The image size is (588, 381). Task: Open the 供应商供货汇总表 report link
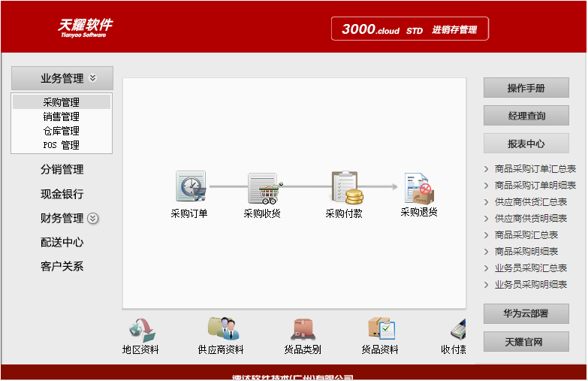click(x=530, y=202)
